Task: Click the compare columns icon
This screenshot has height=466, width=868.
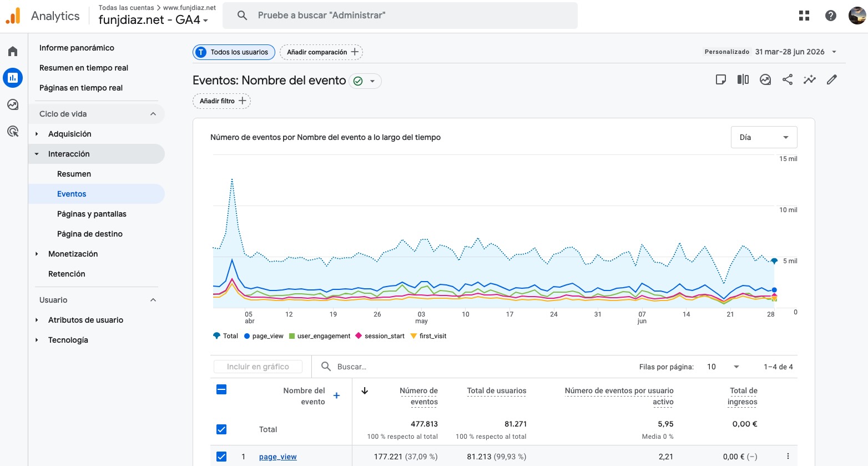Action: pyautogui.click(x=743, y=79)
